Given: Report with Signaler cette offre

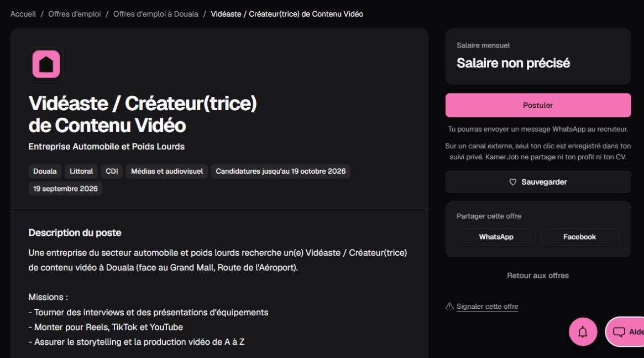Looking at the screenshot, I should [487, 306].
